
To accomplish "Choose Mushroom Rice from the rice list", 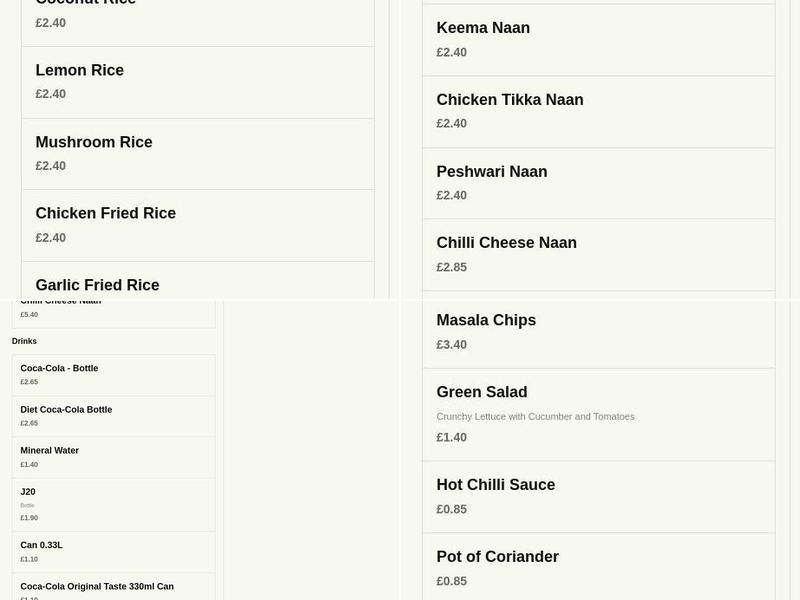I will (x=197, y=153).
